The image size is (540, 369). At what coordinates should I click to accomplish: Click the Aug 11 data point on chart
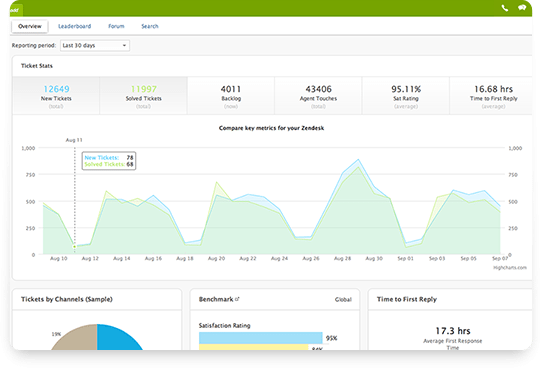point(74,247)
